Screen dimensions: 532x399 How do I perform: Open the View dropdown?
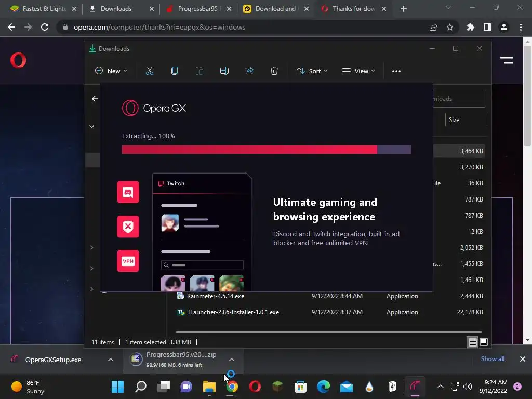click(x=358, y=71)
